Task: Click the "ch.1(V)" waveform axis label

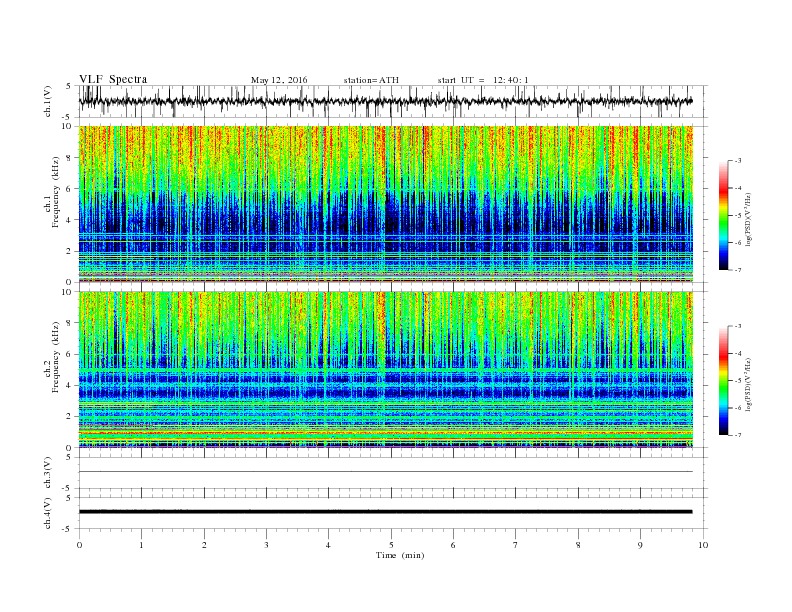Action: point(48,101)
